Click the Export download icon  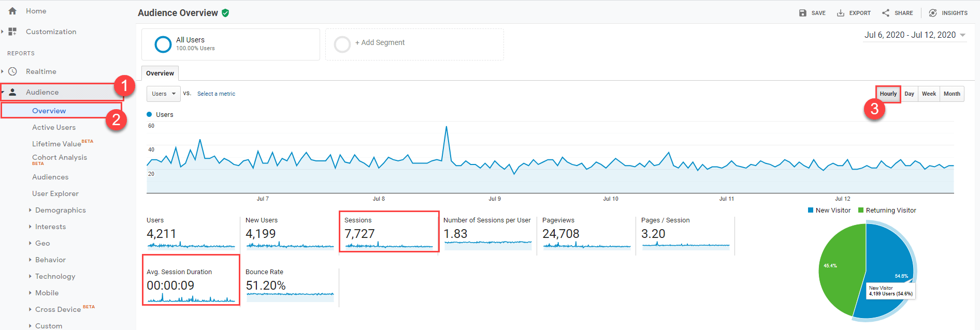pos(841,13)
